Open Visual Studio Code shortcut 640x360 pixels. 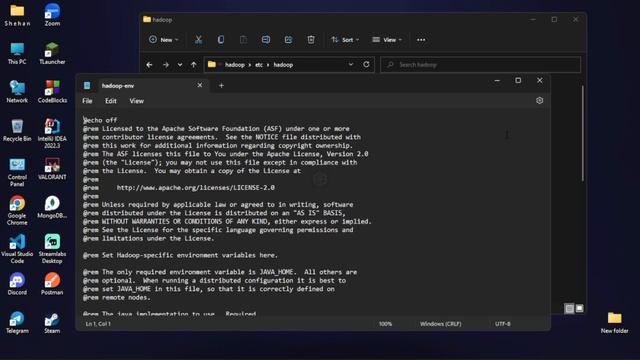pyautogui.click(x=17, y=249)
